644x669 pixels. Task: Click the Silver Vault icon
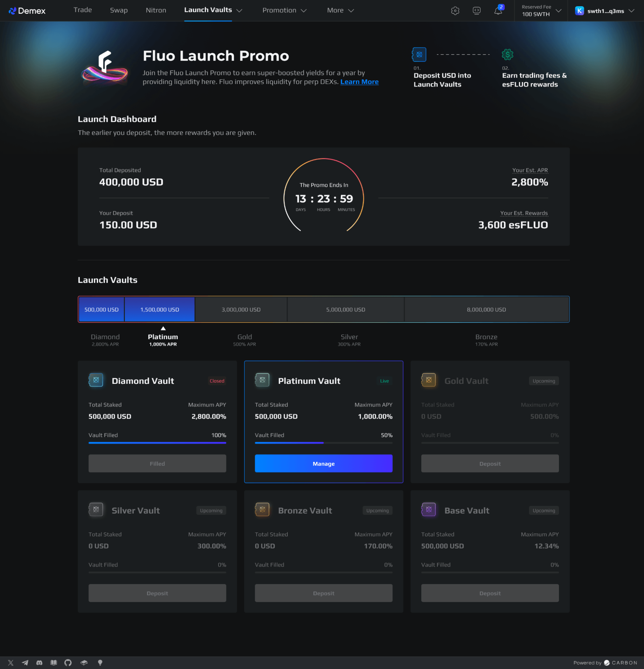(x=96, y=510)
